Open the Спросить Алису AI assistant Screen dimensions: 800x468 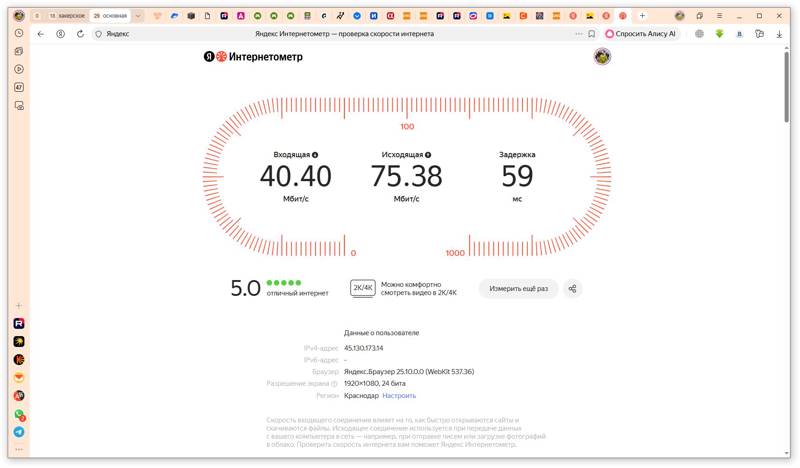(641, 34)
